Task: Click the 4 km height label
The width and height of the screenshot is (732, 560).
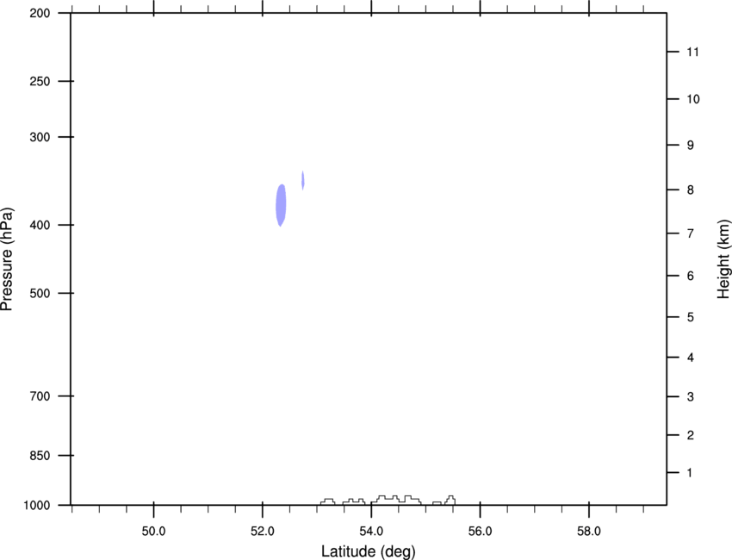Action: tap(691, 358)
